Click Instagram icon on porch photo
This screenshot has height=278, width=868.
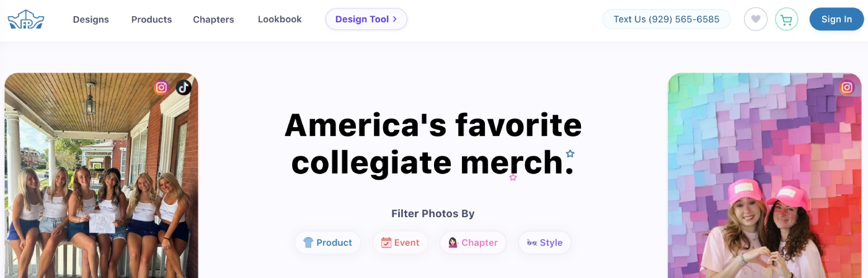click(162, 87)
